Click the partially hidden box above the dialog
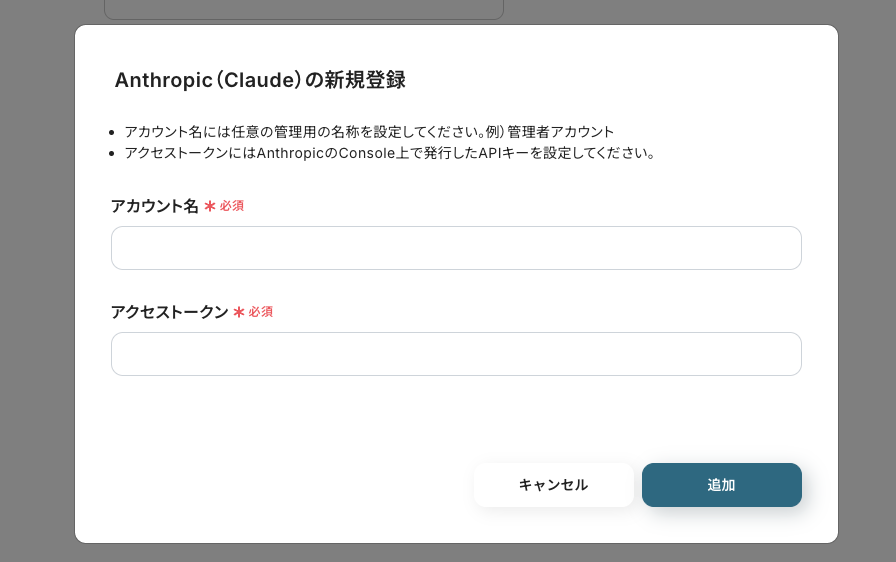This screenshot has width=896, height=562. pyautogui.click(x=303, y=10)
